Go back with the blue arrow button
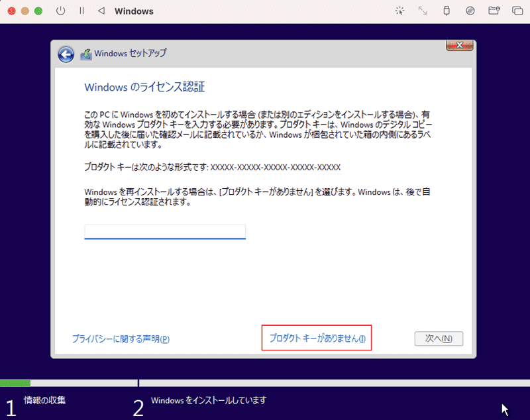This screenshot has height=420, width=530. pos(66,54)
